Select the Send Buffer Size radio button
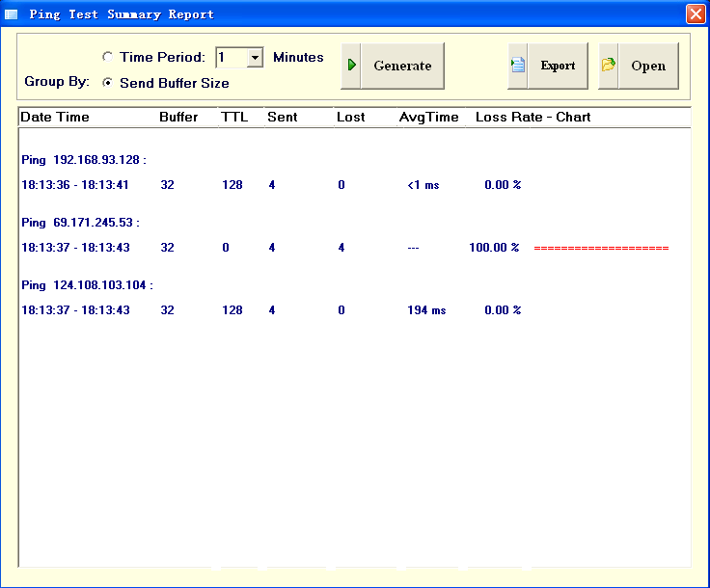710x588 pixels. click(x=107, y=83)
